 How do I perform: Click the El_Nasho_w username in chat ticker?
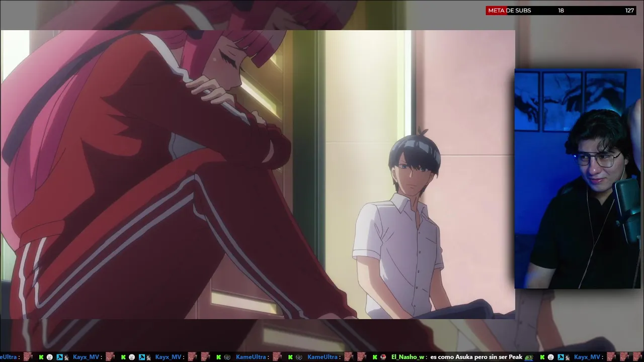point(408,357)
